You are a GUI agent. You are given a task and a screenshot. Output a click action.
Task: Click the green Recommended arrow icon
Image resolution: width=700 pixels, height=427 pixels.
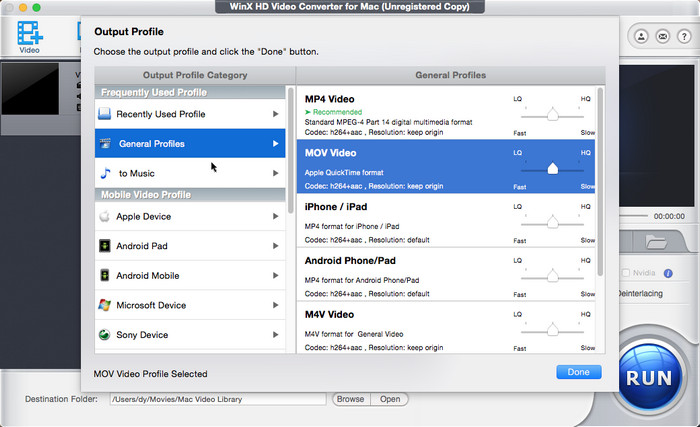click(308, 112)
